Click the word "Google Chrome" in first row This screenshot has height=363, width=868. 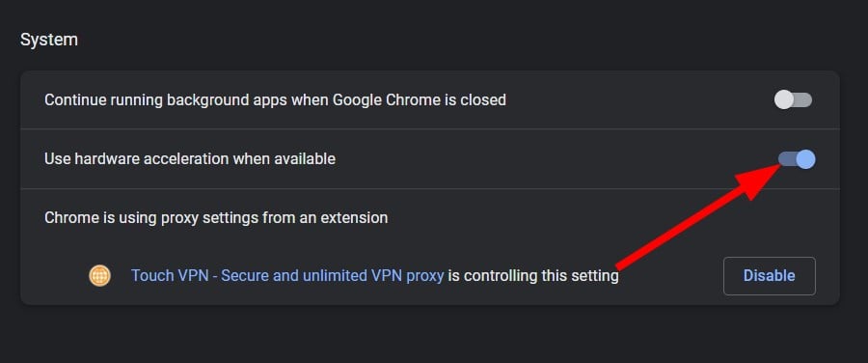coord(384,99)
